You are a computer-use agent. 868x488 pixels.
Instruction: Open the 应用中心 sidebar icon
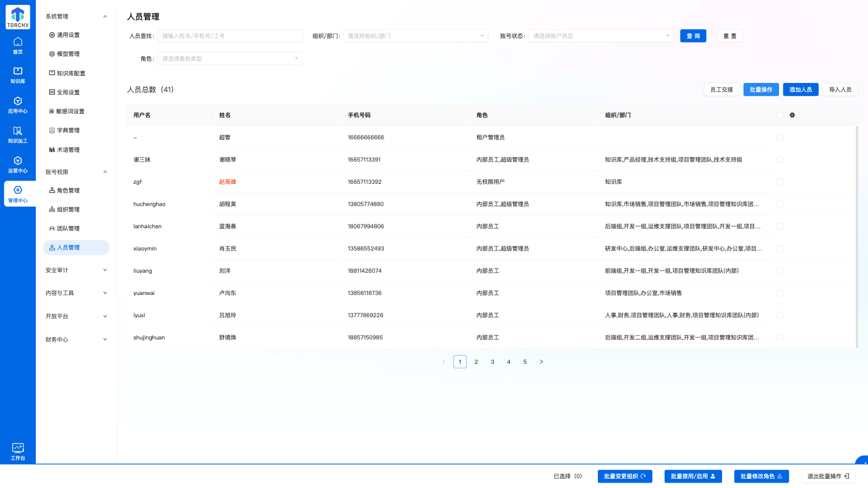[x=18, y=105]
